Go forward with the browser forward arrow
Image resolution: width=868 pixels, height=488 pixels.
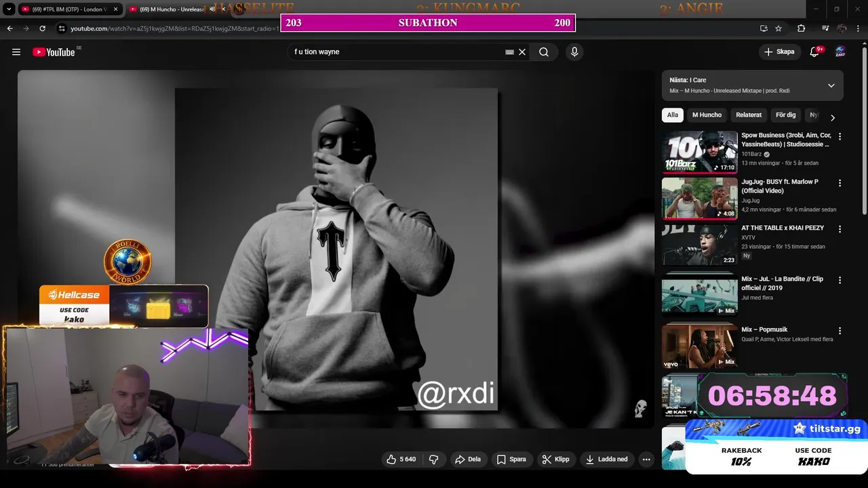tap(26, 28)
